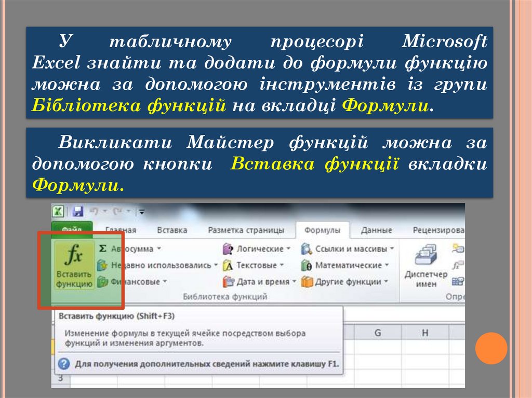This screenshot has height=398, width=532.
Task: Expand the Математические dropdown arrow
Action: tap(387, 265)
